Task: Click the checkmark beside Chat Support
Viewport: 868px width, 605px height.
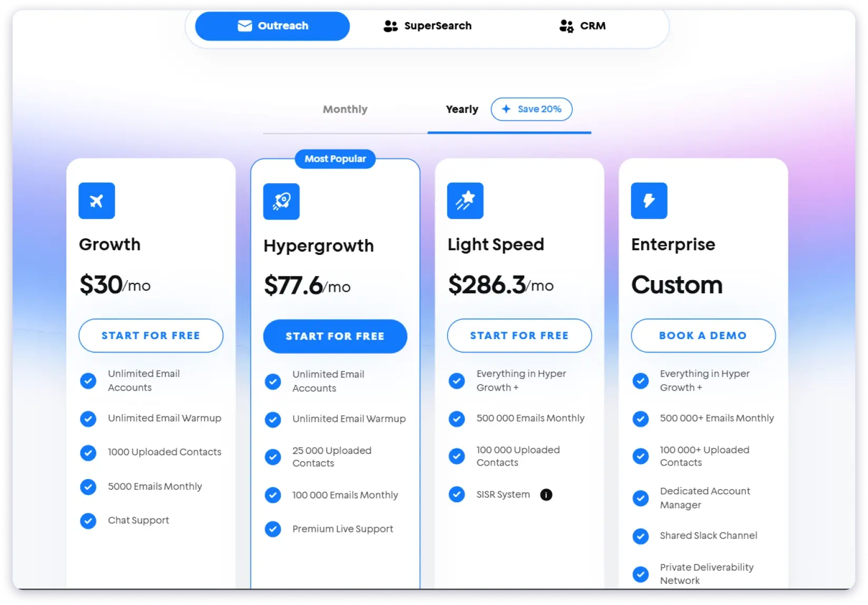Action: pyautogui.click(x=88, y=521)
